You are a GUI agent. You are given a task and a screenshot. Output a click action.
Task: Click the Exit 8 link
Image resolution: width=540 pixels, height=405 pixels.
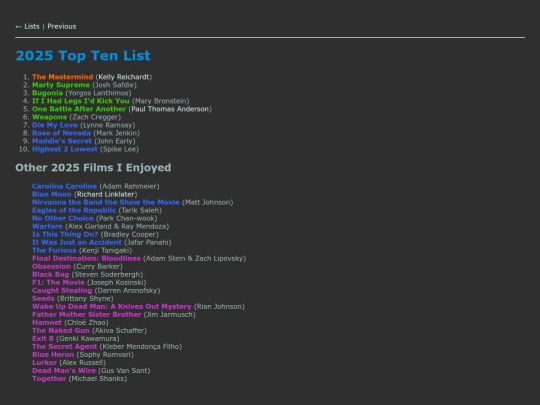click(x=43, y=339)
